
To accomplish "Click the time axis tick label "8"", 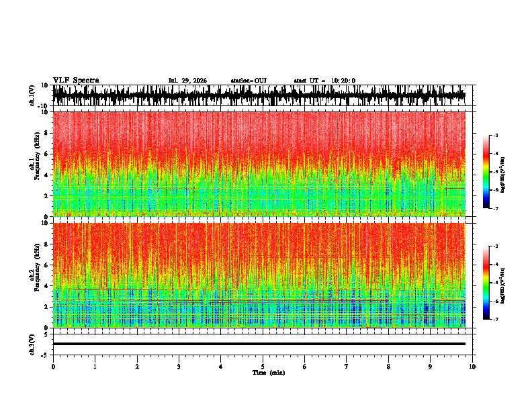I will click(388, 367).
